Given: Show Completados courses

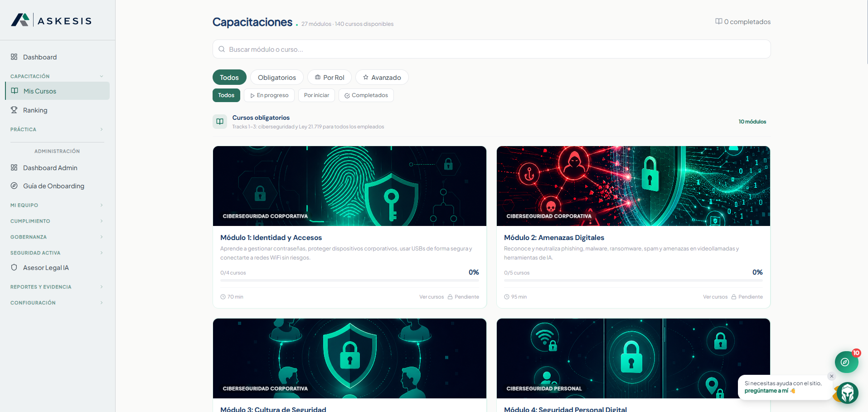Looking at the screenshot, I should coord(366,95).
